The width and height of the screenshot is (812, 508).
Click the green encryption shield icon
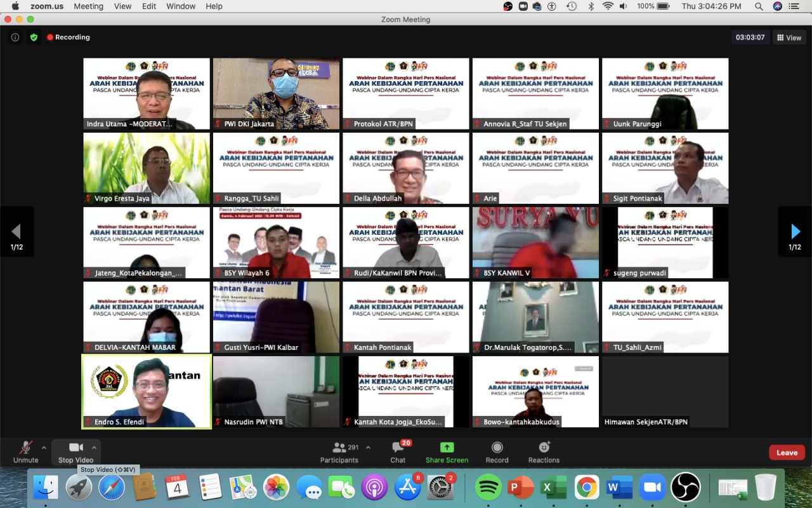pyautogui.click(x=34, y=37)
